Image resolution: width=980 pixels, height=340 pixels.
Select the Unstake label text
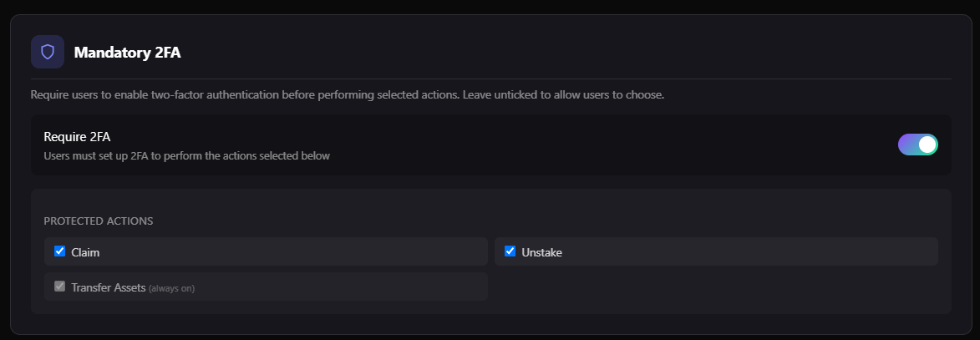click(x=541, y=251)
